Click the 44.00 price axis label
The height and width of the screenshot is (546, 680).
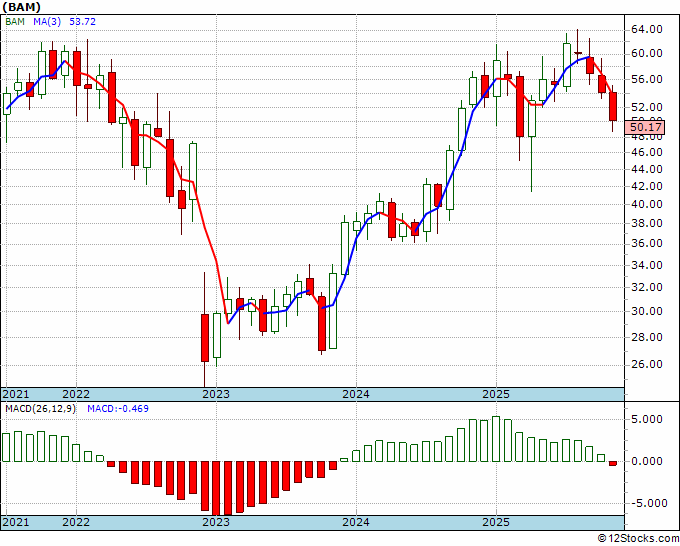[x=647, y=169]
